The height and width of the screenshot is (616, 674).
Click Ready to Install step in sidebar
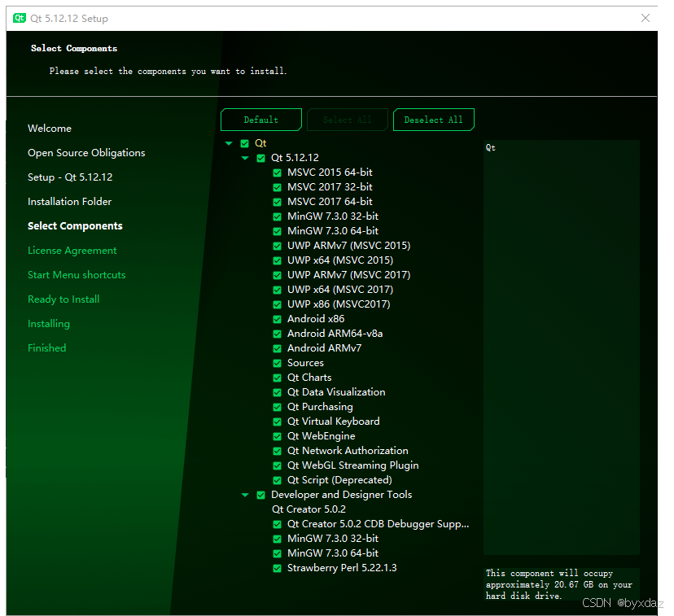(63, 299)
